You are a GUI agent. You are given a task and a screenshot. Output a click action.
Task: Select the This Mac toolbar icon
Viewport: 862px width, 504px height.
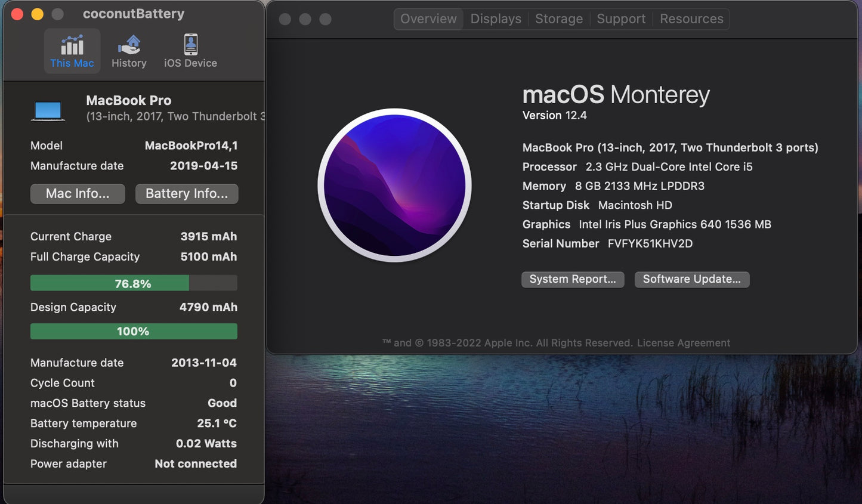(72, 51)
